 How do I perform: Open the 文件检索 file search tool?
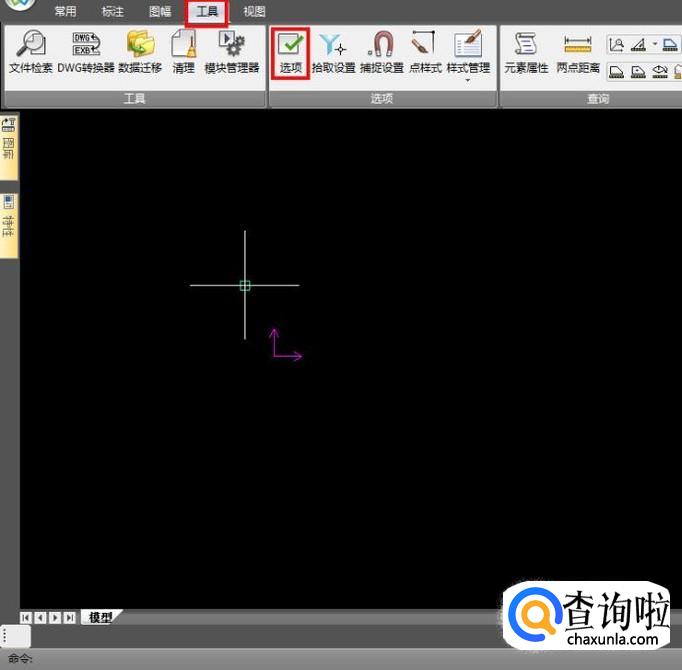point(30,52)
